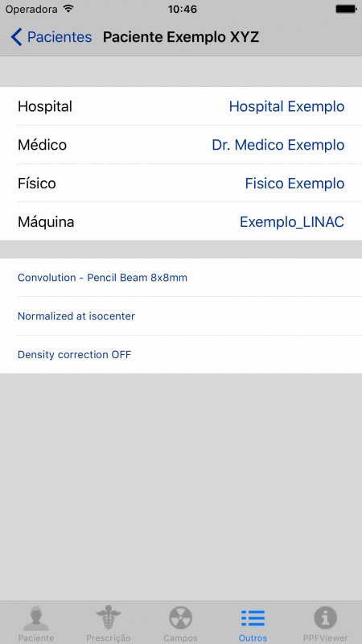Go back to Pacientes list
The width and height of the screenshot is (362, 644).
(51, 37)
